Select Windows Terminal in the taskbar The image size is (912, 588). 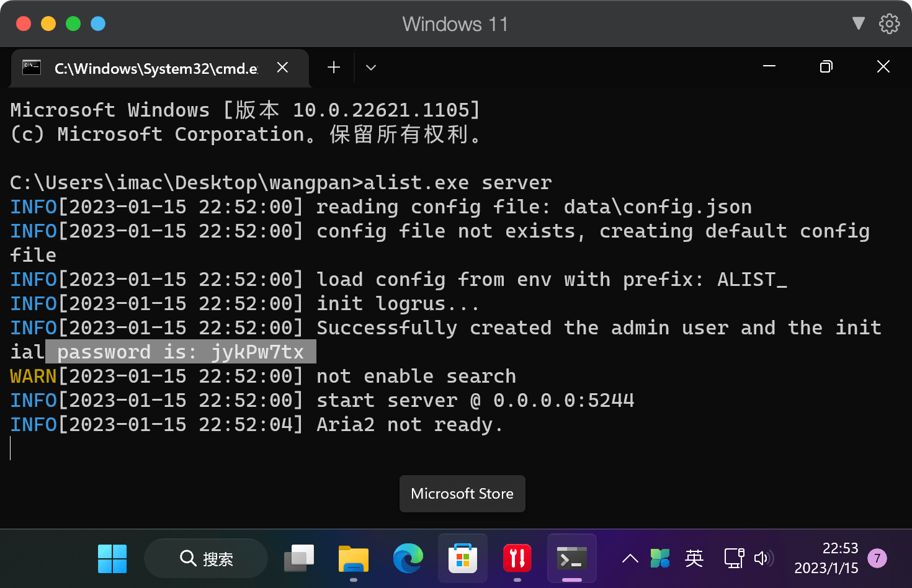[x=572, y=558]
